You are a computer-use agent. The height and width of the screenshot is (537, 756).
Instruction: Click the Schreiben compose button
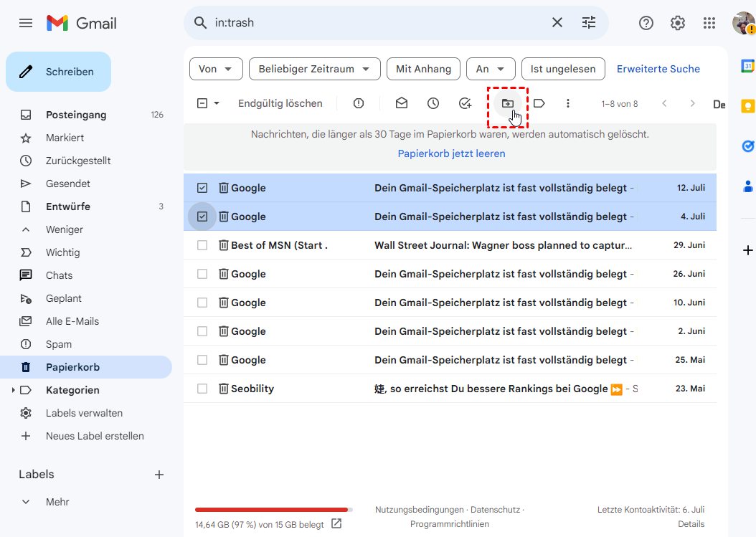(58, 72)
